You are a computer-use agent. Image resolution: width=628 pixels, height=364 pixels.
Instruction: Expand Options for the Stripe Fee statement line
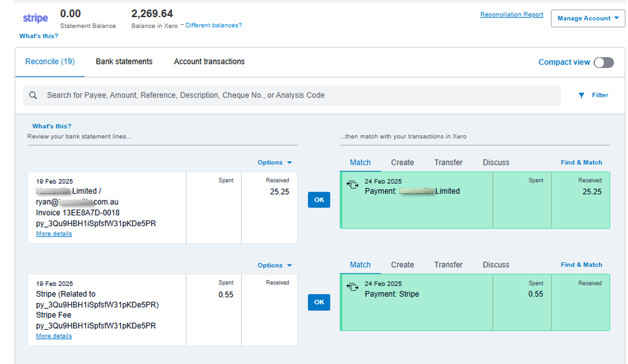pyautogui.click(x=274, y=265)
